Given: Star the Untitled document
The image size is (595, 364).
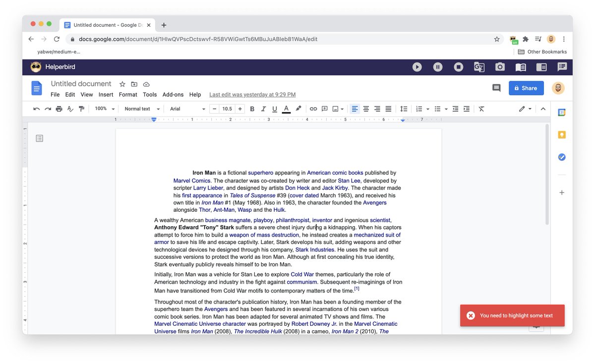Looking at the screenshot, I should click(122, 84).
